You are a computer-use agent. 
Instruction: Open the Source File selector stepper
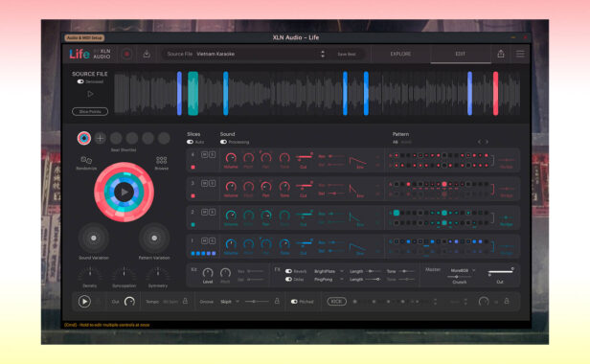[x=323, y=54]
